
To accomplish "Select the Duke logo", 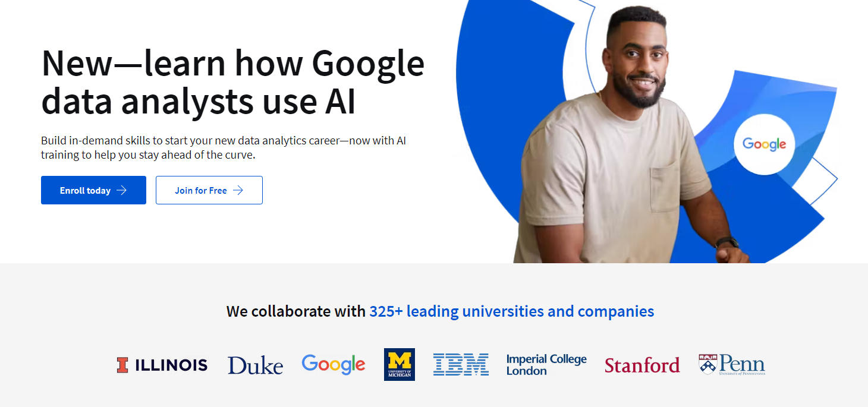I will tap(255, 365).
